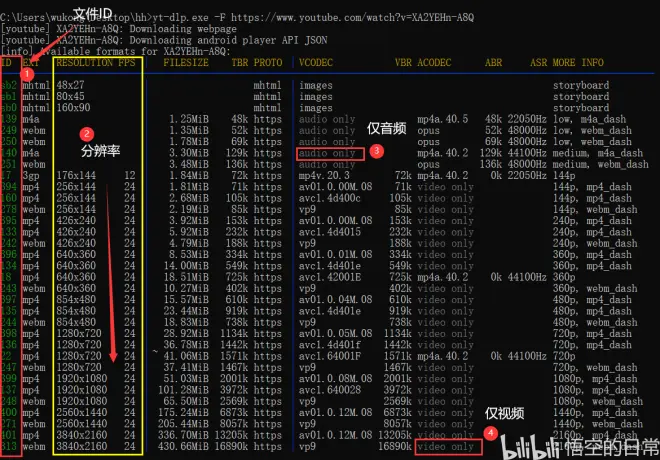Select the 3.48MiB file size

(x=189, y=165)
